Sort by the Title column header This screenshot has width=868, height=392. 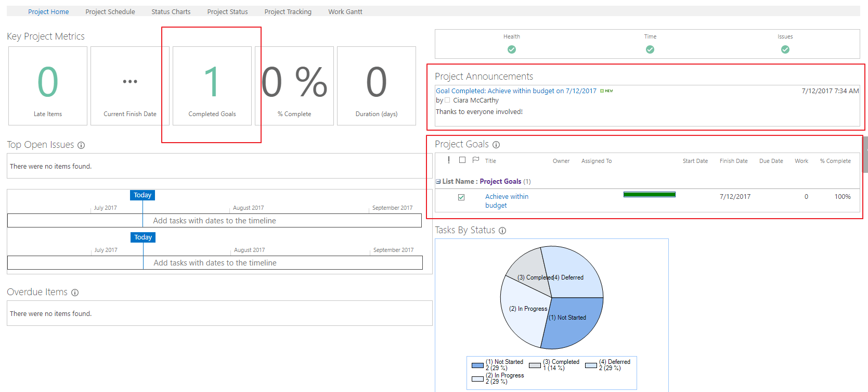[490, 161]
